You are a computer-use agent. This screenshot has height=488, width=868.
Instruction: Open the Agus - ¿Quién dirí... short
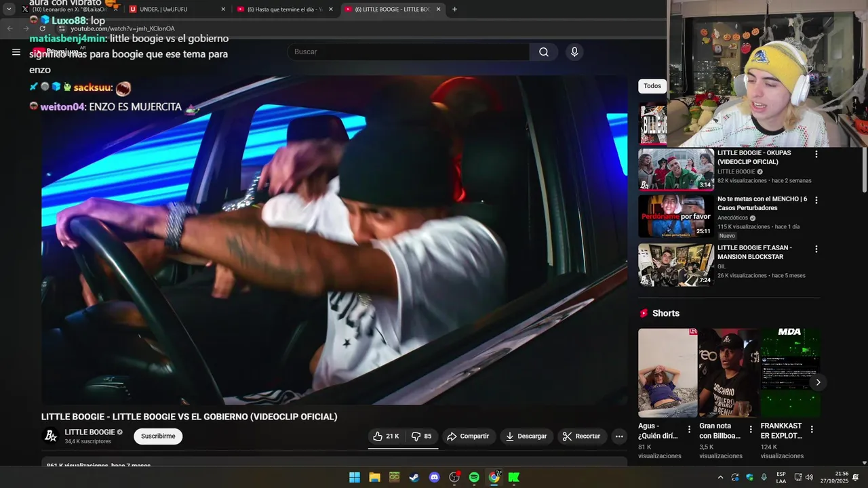[x=667, y=373]
